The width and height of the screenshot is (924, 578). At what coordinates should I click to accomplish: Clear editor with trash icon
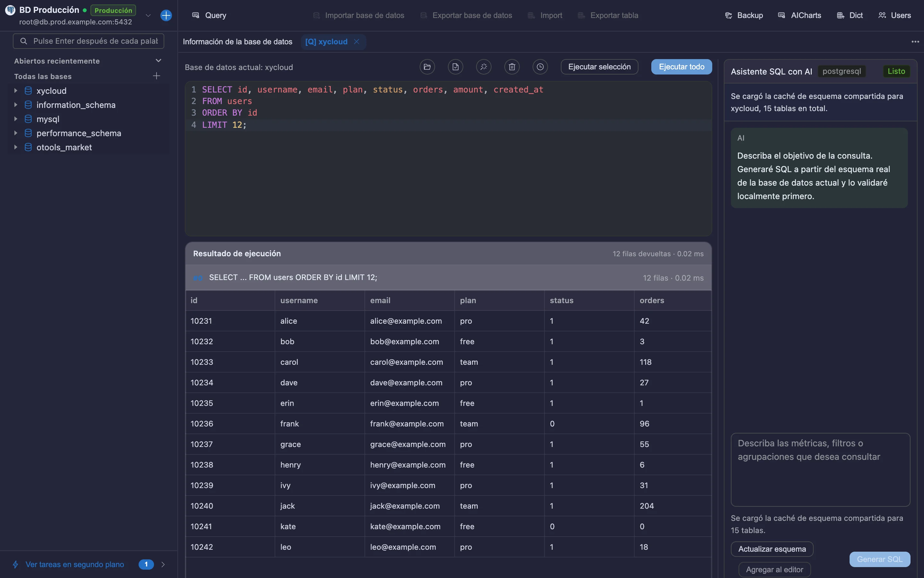click(512, 67)
